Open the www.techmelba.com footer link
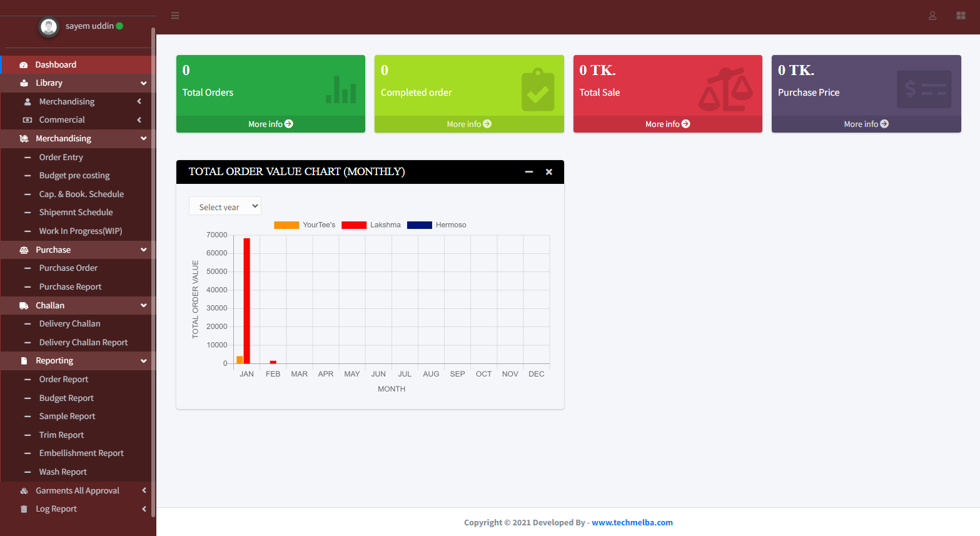 [632, 522]
